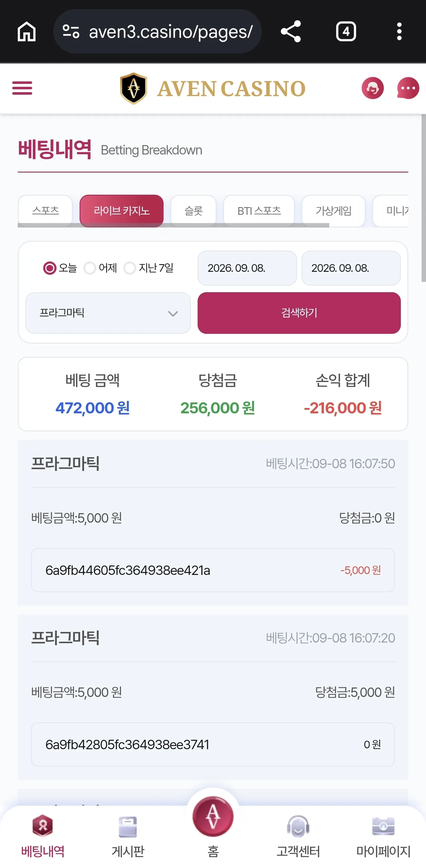Select the 지난 7일 radio button
The width and height of the screenshot is (426, 868).
coord(130,268)
